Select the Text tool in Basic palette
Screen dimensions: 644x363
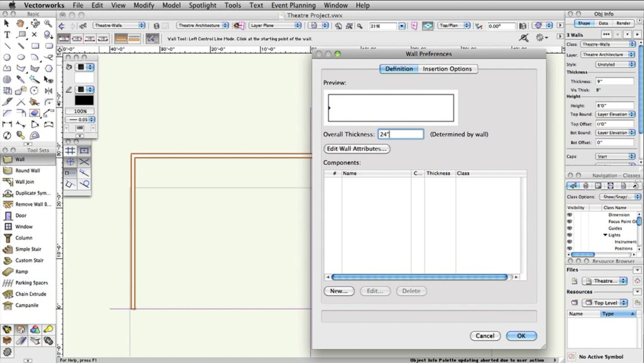coord(7,35)
